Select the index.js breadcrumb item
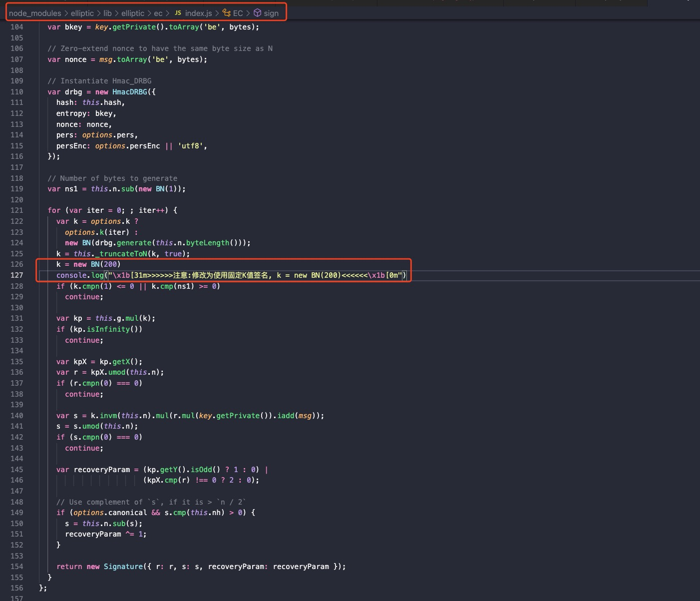The image size is (700, 601). 198,13
